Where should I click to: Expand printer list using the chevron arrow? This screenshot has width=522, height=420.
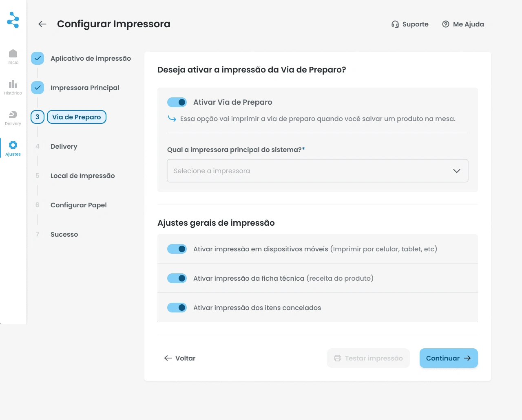point(457,171)
